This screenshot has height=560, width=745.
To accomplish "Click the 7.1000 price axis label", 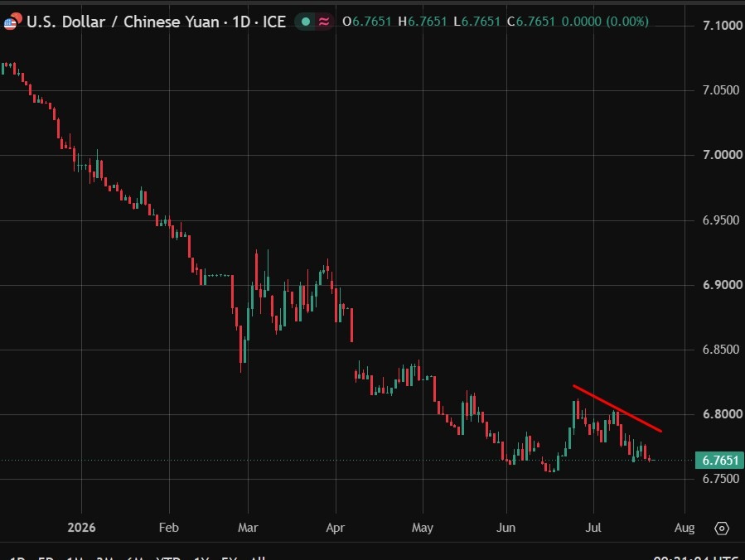I will click(x=722, y=26).
